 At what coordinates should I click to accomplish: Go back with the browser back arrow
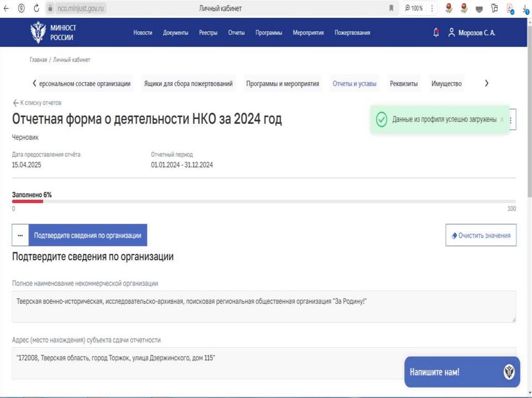click(x=6, y=8)
